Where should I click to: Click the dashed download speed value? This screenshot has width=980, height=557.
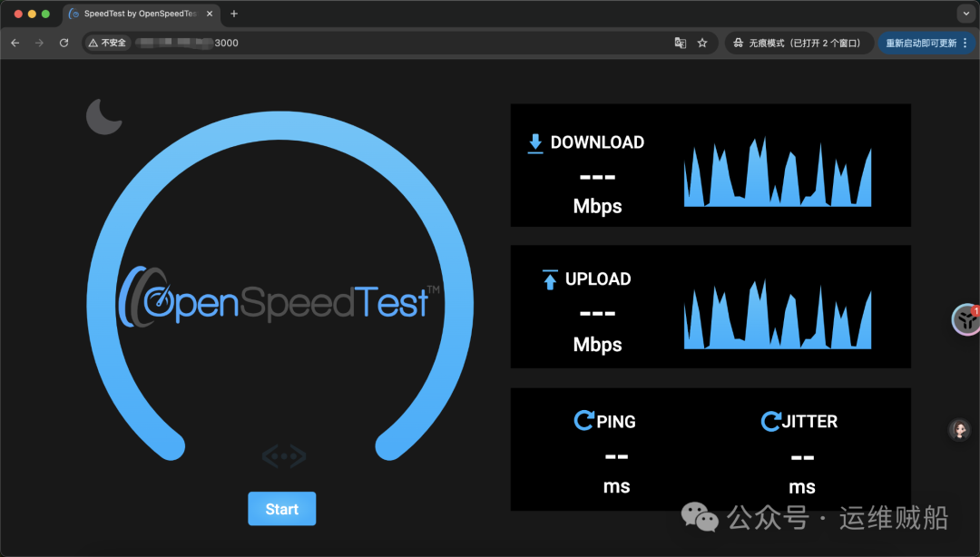tap(597, 178)
